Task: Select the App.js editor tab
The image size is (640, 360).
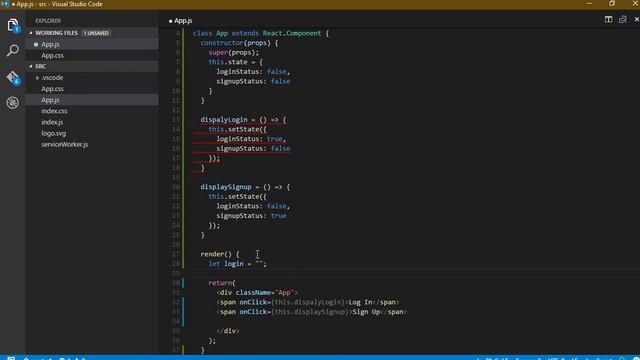Action: coord(180,20)
